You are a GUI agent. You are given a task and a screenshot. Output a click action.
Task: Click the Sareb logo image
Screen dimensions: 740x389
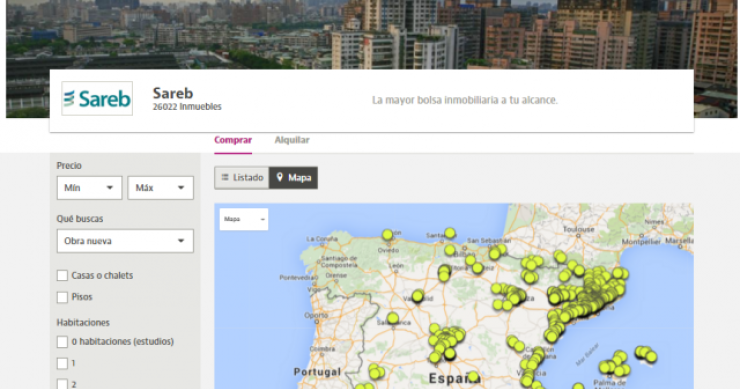coord(97,99)
